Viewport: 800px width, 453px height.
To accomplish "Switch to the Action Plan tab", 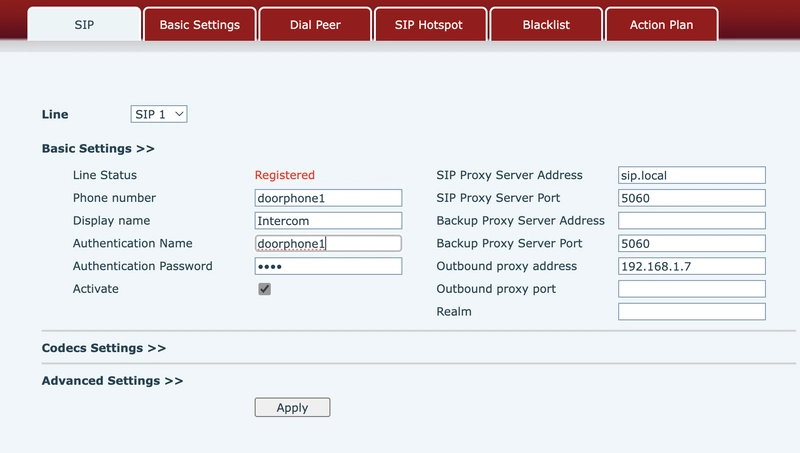I will click(x=661, y=24).
